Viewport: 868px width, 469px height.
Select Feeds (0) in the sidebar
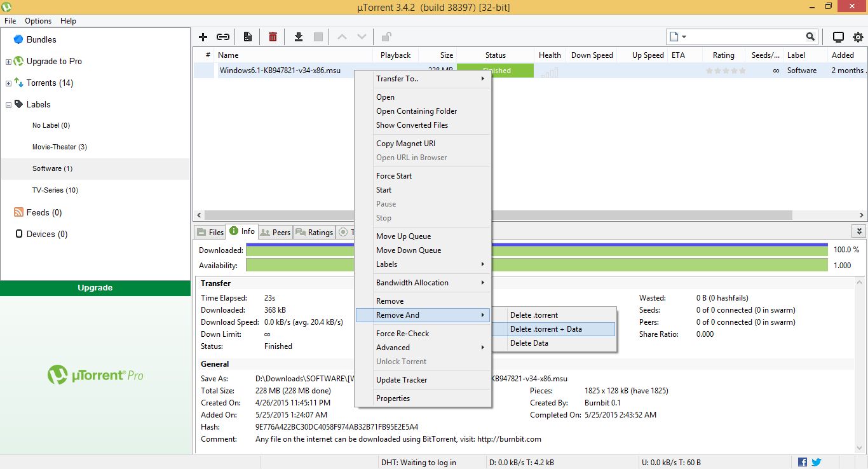tap(44, 212)
